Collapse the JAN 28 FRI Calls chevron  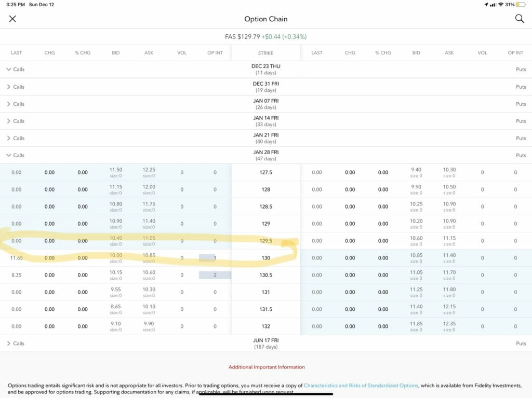coord(9,155)
